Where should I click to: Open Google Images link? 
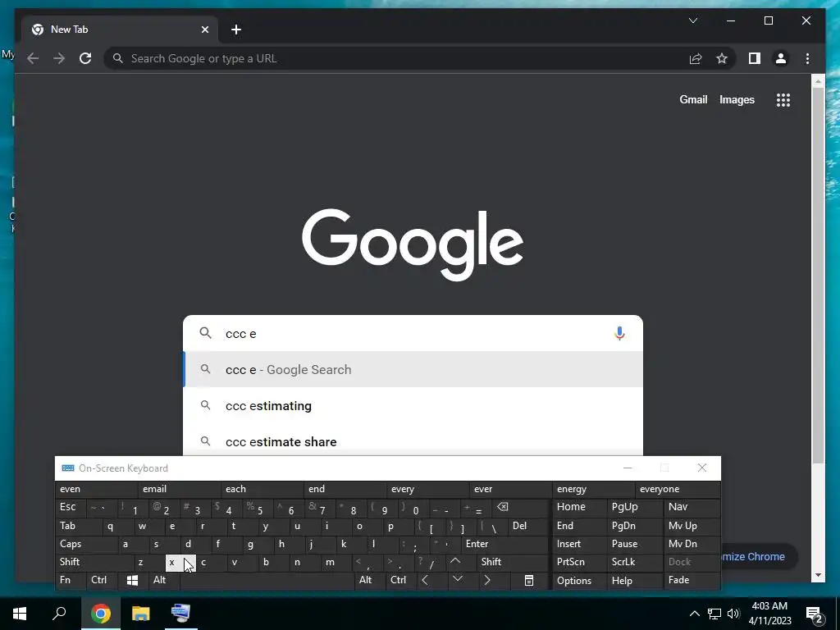point(737,99)
